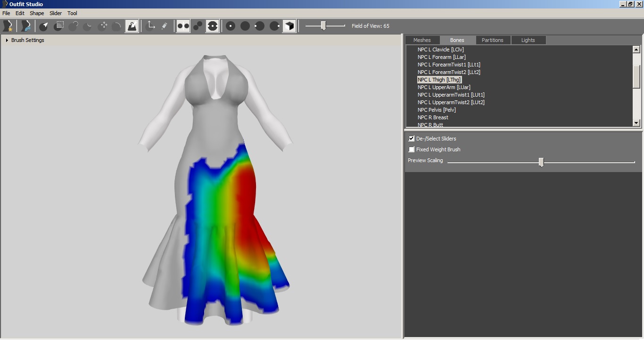The image size is (644, 362).
Task: Choose the arrow Select tool in toolbar
Action: [44, 26]
